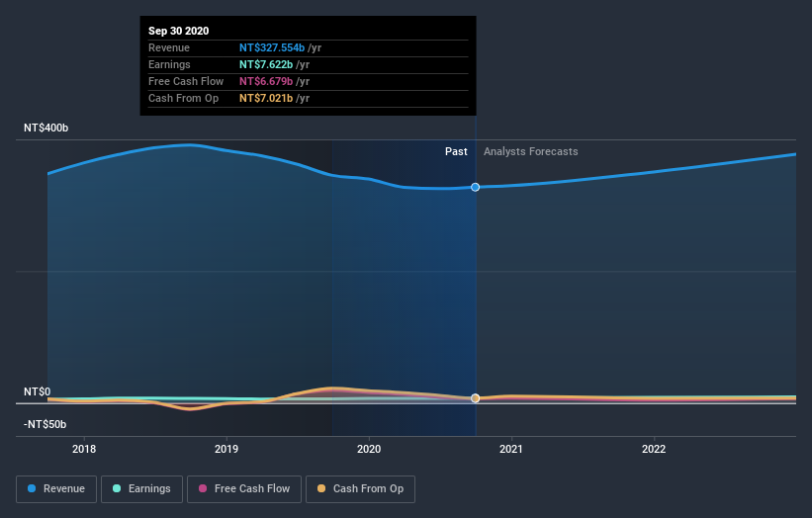Toggle the Earnings legend series
This screenshot has width=812, height=518.
pyautogui.click(x=141, y=489)
